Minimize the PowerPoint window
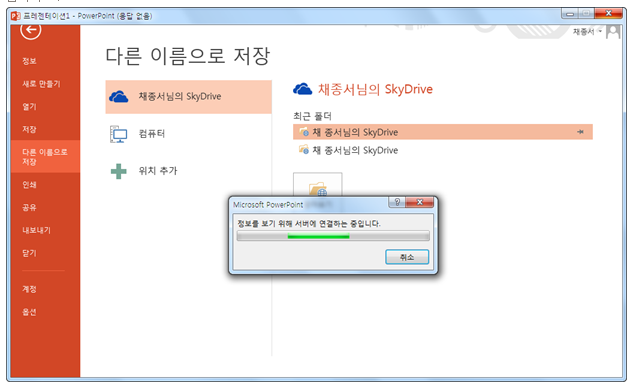This screenshot has width=635, height=388. coord(570,13)
